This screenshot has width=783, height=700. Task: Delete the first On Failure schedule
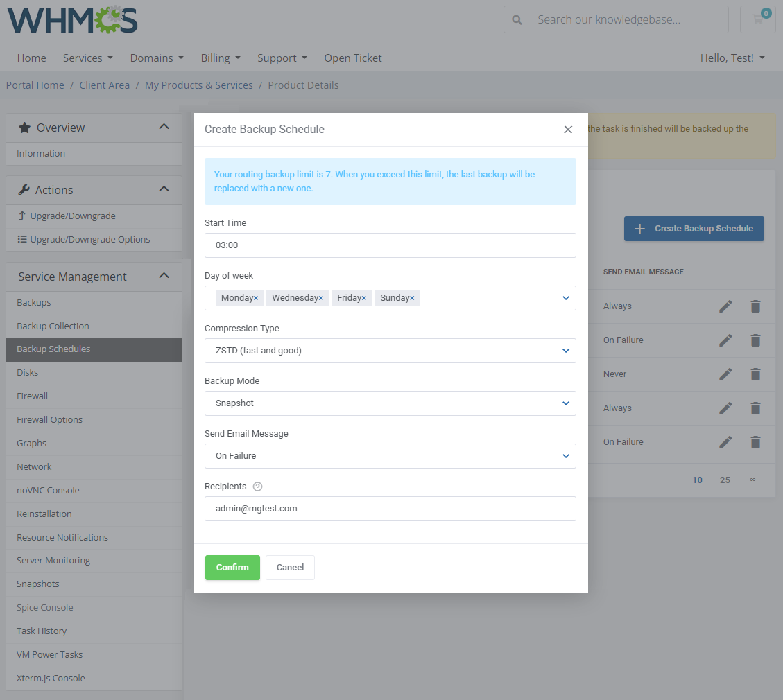click(755, 340)
